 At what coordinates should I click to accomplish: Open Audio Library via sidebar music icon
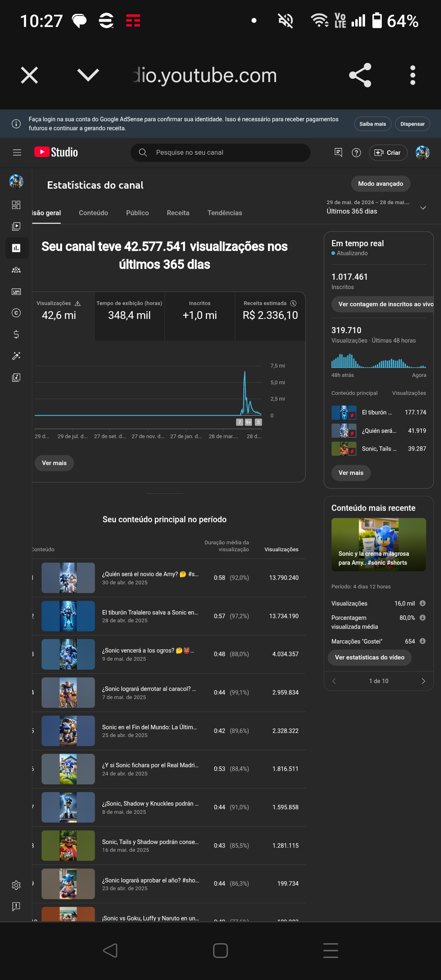[x=16, y=377]
